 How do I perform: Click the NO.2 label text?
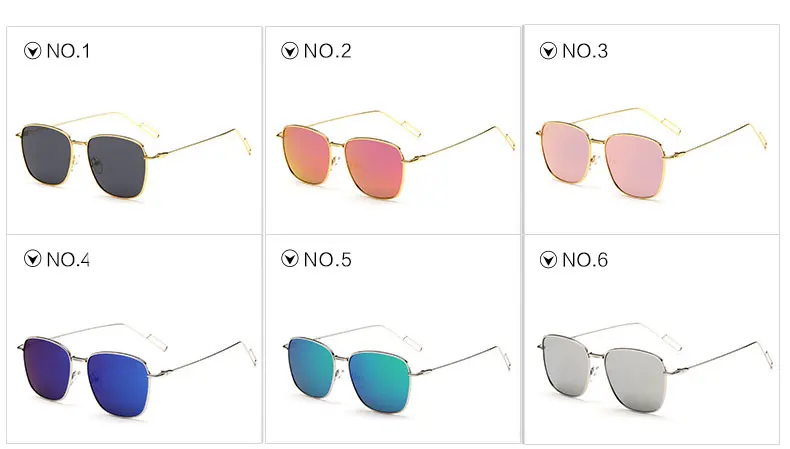point(327,51)
